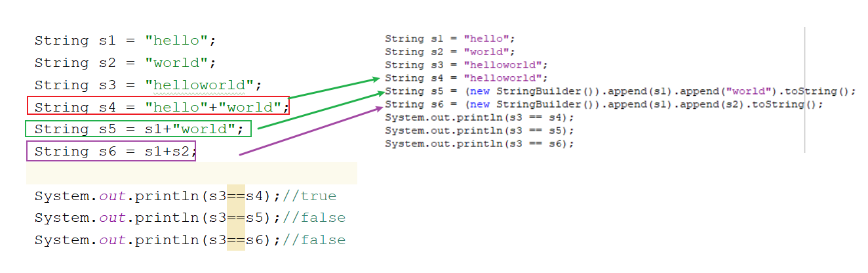
Task: Click the decompiled String s3 = "helloworld" line
Action: (x=465, y=65)
